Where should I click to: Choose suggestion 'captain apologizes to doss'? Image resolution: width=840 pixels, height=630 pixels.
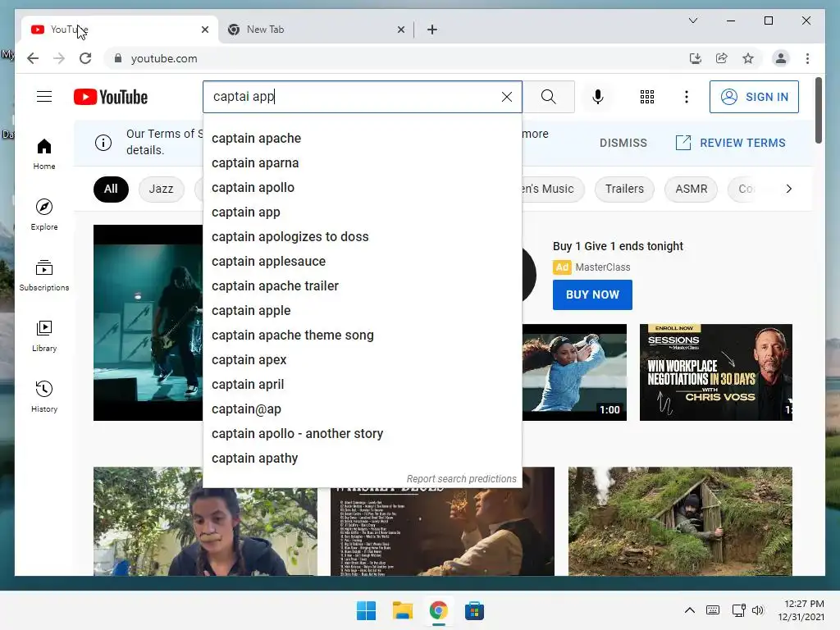pyautogui.click(x=362, y=237)
